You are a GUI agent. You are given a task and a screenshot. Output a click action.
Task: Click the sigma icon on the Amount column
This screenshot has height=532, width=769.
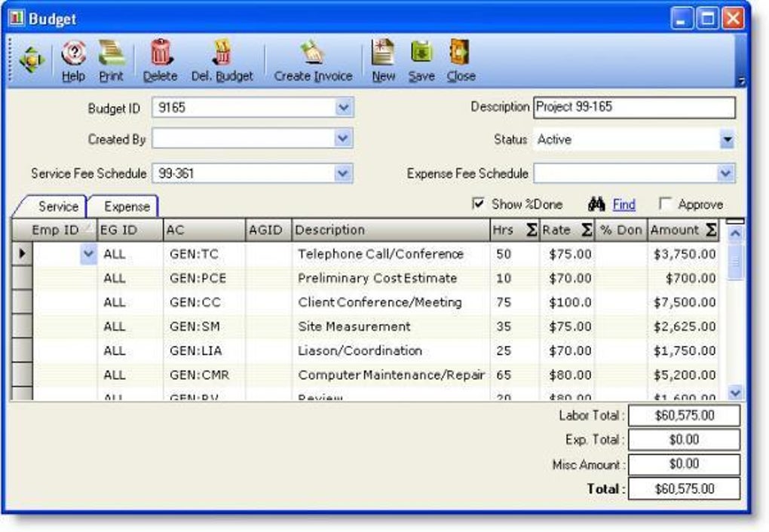click(x=709, y=231)
